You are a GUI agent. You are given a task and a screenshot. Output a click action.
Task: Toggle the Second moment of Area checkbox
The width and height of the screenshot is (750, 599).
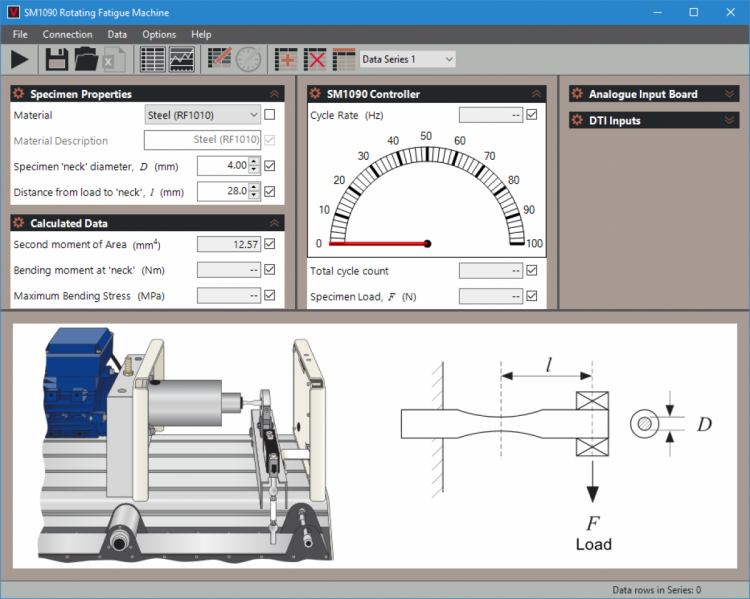point(270,244)
